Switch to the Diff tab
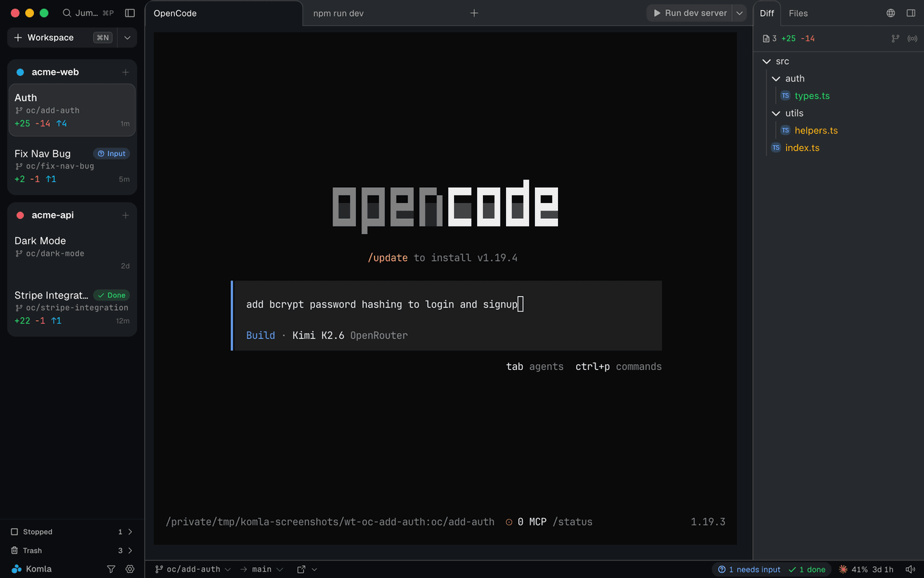924x578 pixels. (767, 13)
